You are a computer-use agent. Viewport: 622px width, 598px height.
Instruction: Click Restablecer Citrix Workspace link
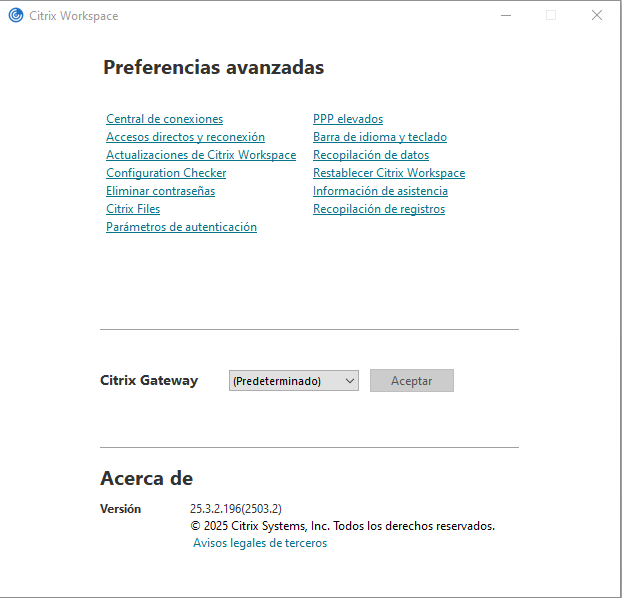[x=389, y=173]
